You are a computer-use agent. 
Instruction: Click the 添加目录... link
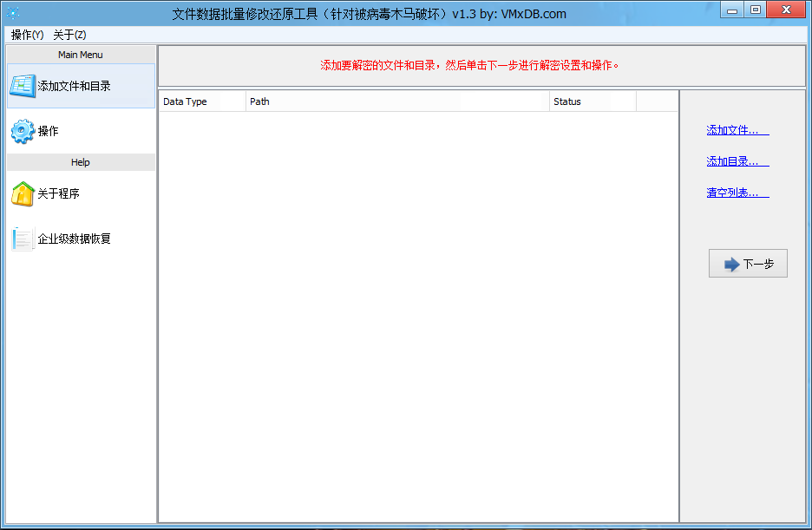pos(737,161)
